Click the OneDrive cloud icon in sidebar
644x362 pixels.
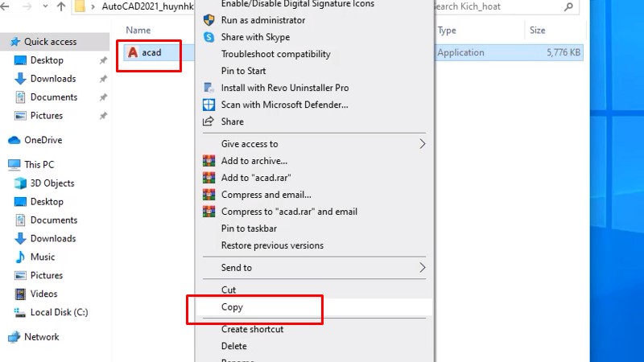[14, 140]
